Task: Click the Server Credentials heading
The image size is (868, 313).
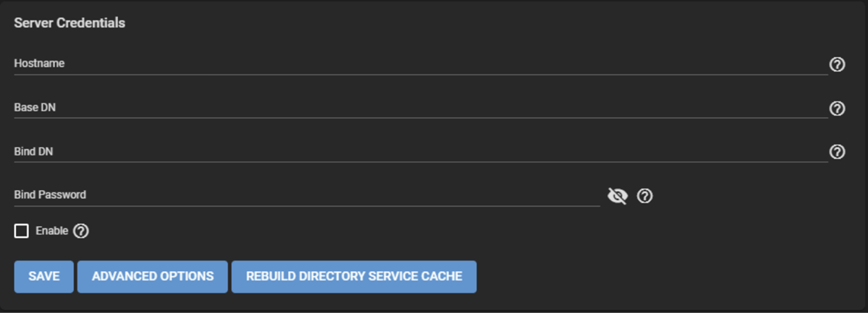Action: (x=69, y=23)
